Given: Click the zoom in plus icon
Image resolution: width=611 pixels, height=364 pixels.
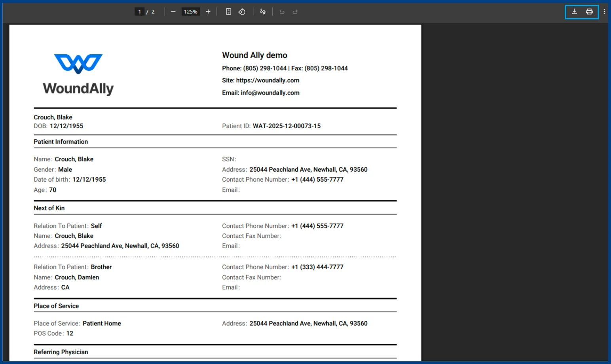Looking at the screenshot, I should [x=208, y=12].
